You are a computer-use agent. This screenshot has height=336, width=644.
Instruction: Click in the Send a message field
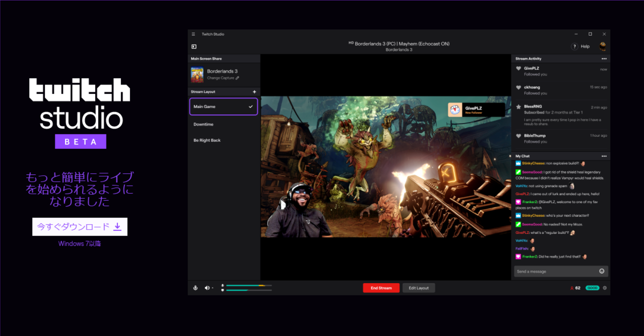coord(561,271)
